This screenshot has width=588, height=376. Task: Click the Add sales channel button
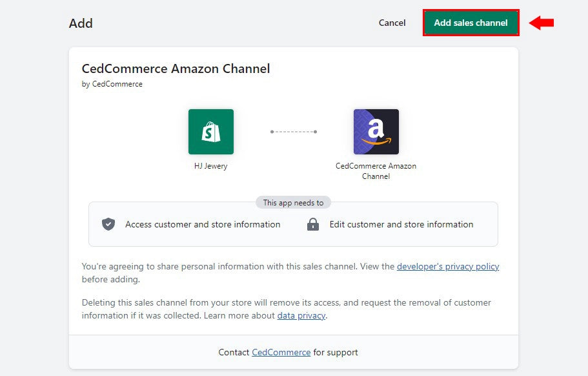pyautogui.click(x=471, y=21)
